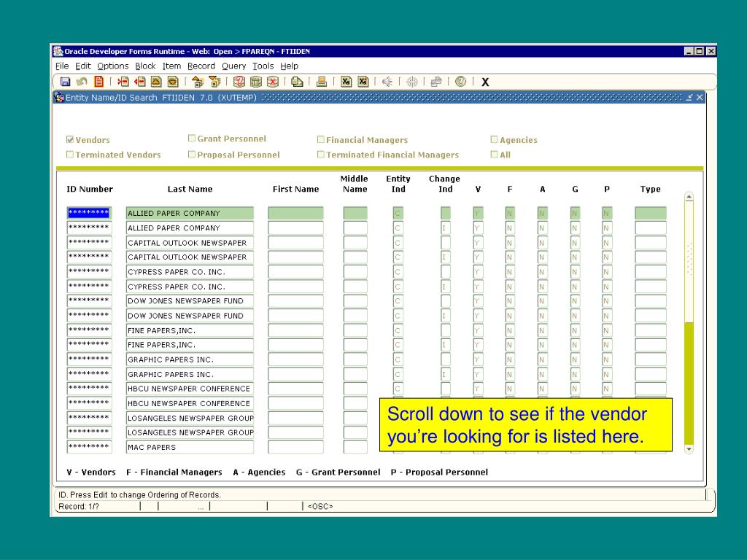Open the Record menu
This screenshot has height=560, width=747.
coord(201,66)
